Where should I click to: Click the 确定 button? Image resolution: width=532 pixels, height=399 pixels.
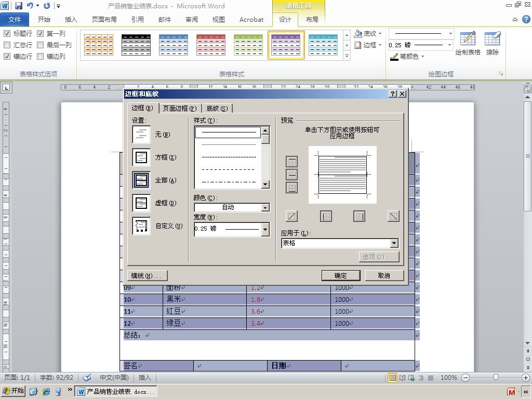point(341,275)
